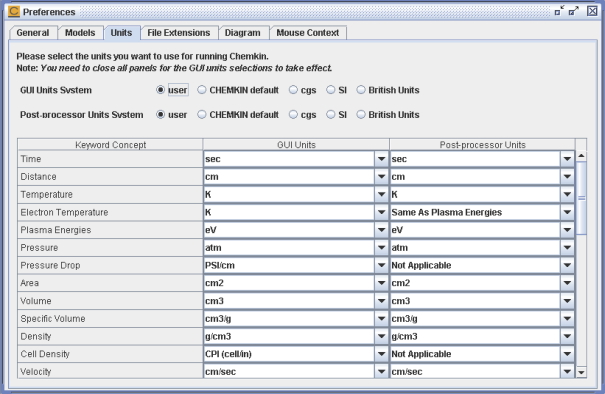Screen dimensions: 605x394
Task: Choose CHEMKIN default for Post-processor Units System
Action: point(238,115)
